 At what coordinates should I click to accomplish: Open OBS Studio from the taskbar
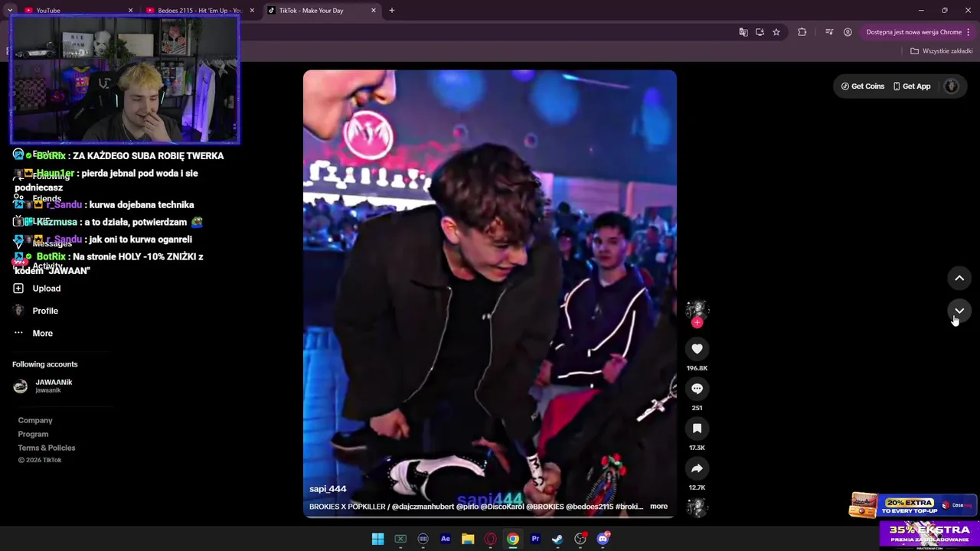(580, 539)
